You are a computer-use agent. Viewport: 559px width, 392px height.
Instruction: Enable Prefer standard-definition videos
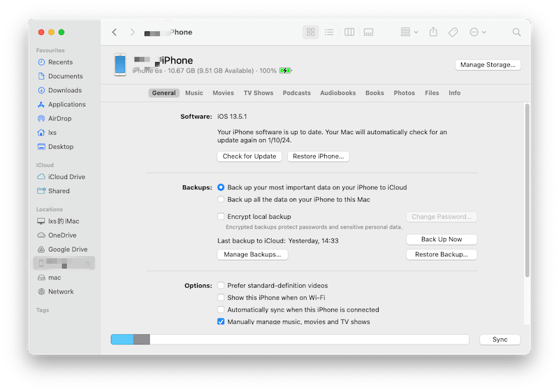coord(221,286)
